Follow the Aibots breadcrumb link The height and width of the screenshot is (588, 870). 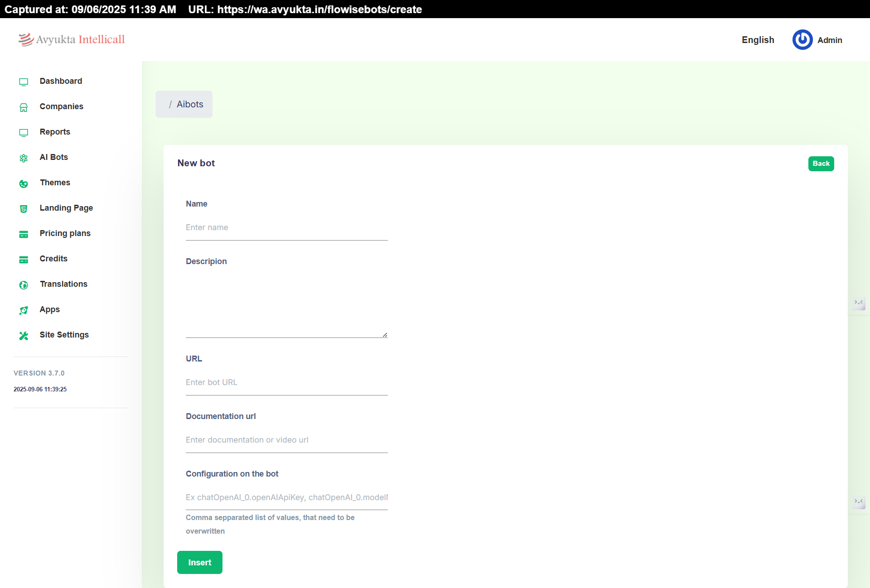click(x=189, y=104)
